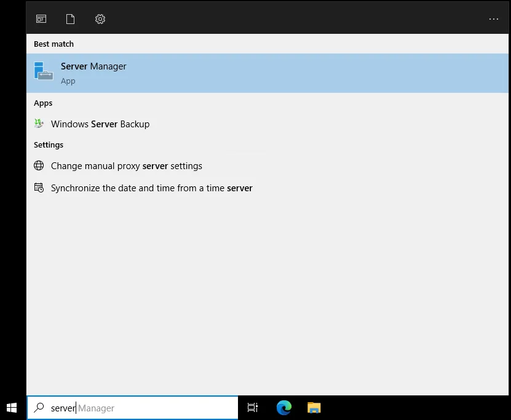The width and height of the screenshot is (511, 420).
Task: Open Task View from the taskbar
Action: (252, 407)
